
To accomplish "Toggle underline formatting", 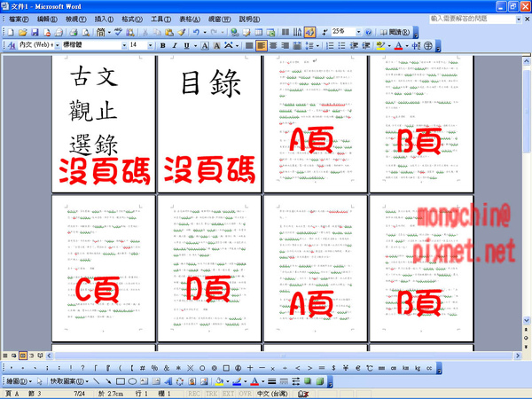I will pos(186,45).
